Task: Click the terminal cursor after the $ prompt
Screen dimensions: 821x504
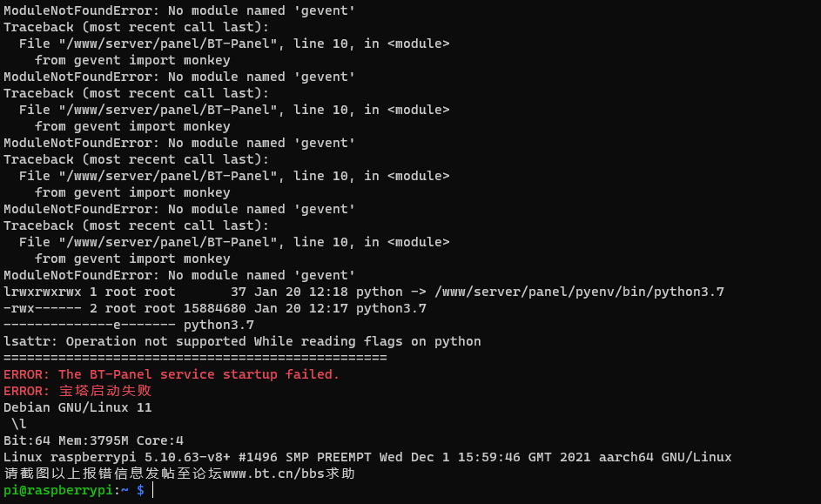Action: click(x=153, y=490)
